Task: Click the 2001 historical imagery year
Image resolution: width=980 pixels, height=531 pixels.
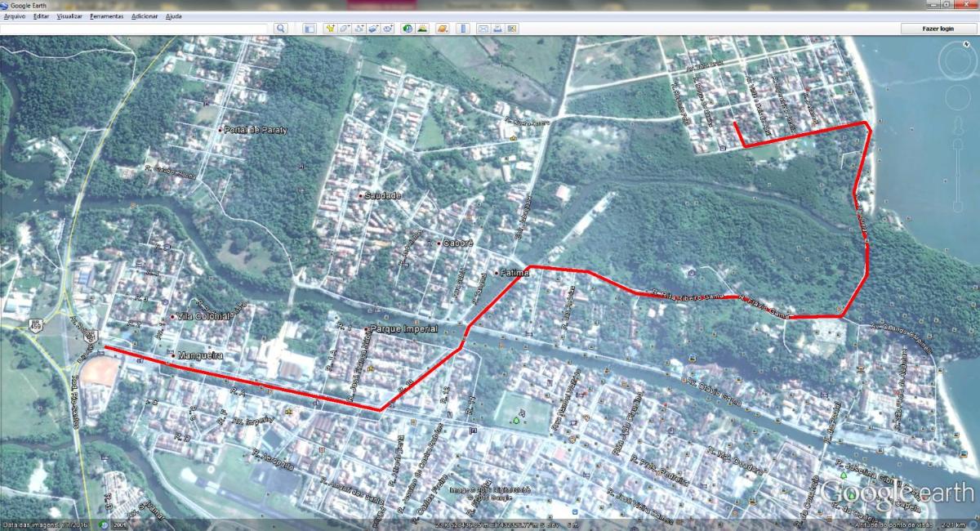Action: click(x=118, y=525)
